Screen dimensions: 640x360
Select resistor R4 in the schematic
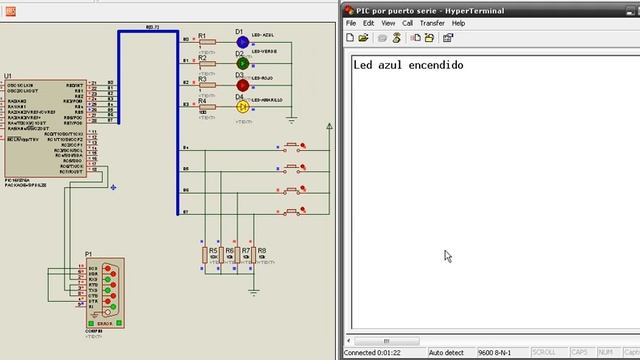[207, 107]
